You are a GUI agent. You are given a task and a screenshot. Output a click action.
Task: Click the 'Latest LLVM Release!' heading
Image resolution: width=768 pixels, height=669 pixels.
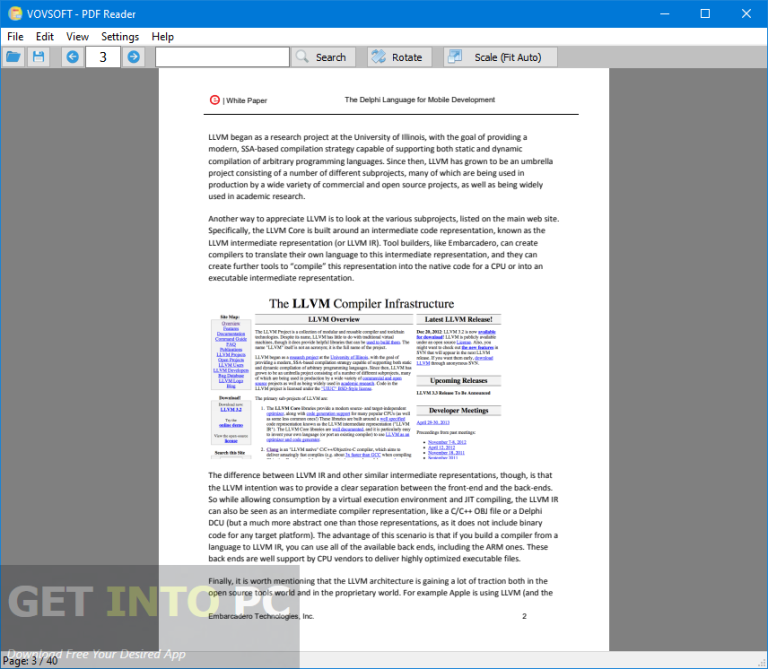(458, 319)
